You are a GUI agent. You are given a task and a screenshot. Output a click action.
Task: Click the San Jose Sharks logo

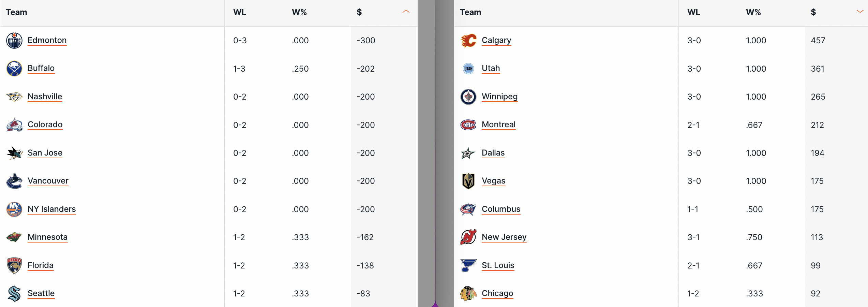(14, 152)
